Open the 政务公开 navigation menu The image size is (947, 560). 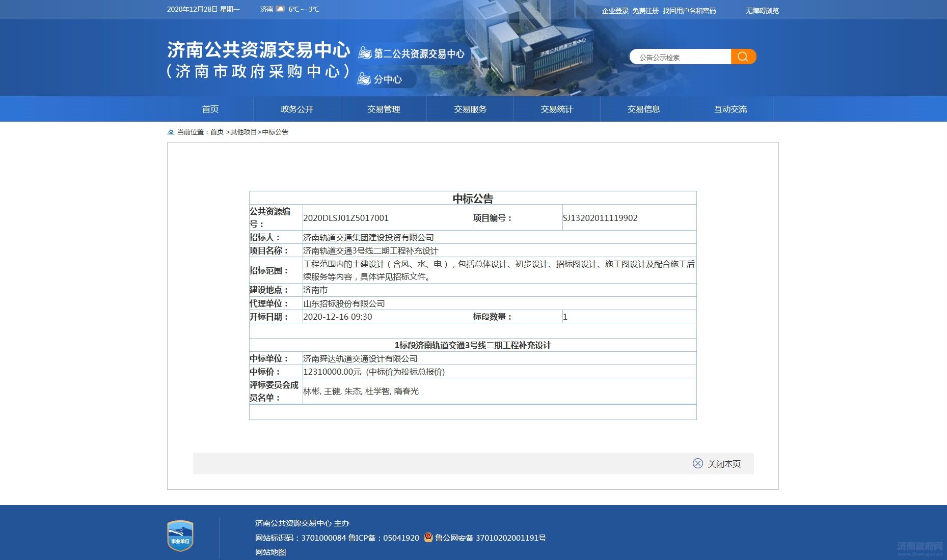296,109
